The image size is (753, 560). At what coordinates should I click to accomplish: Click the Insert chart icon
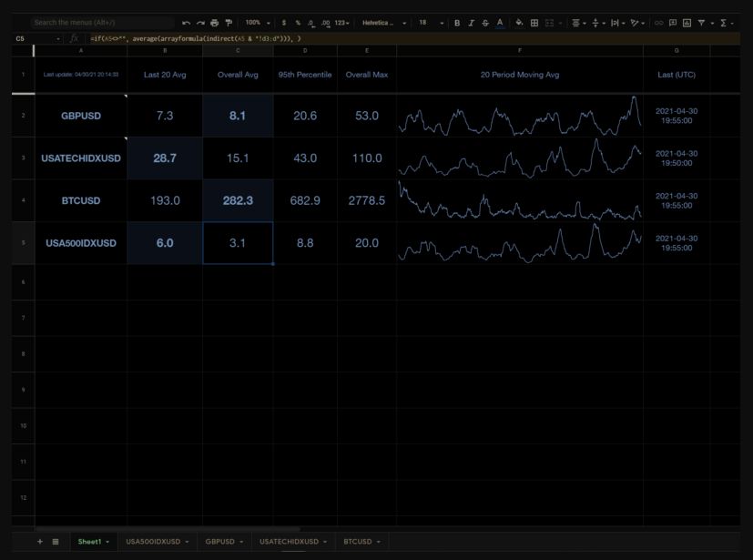pyautogui.click(x=687, y=22)
